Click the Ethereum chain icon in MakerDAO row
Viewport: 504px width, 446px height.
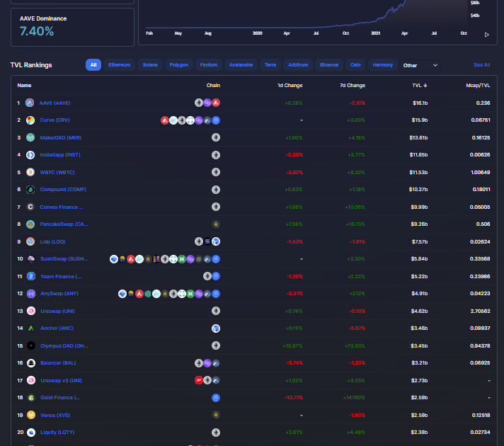click(215, 137)
